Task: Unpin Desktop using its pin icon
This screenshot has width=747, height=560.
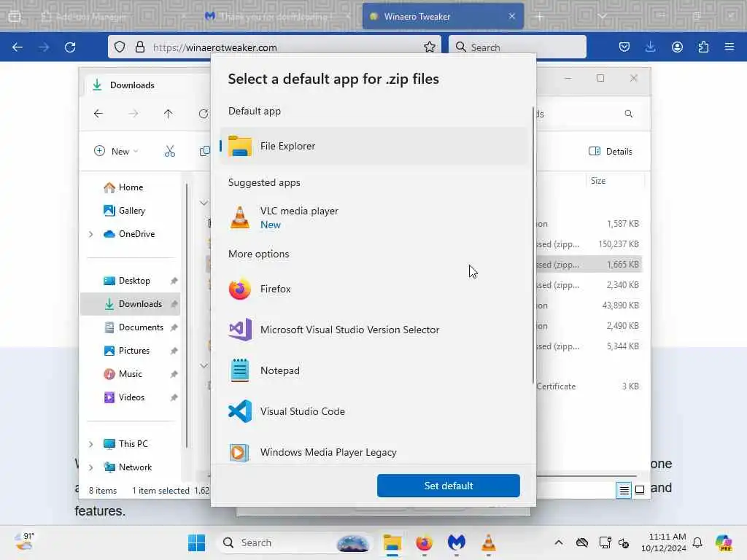Action: 174,281
